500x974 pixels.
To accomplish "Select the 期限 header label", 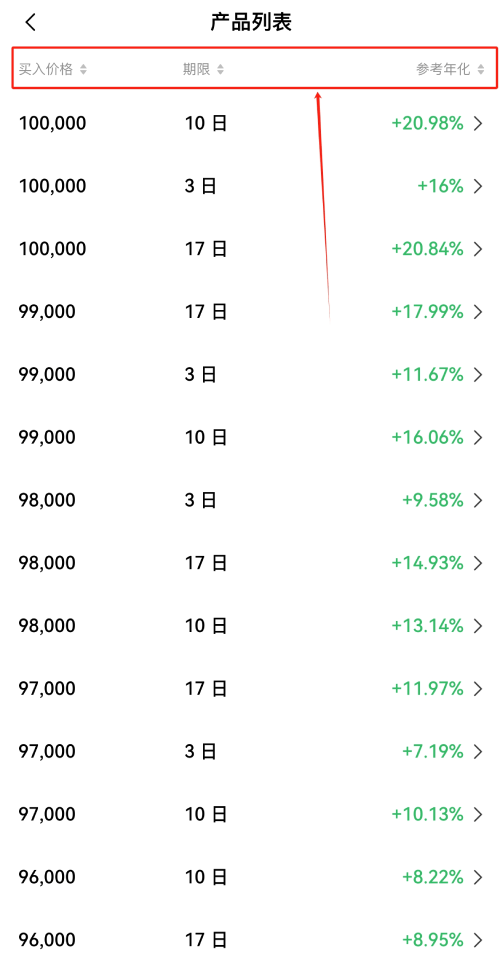I will 196,69.
